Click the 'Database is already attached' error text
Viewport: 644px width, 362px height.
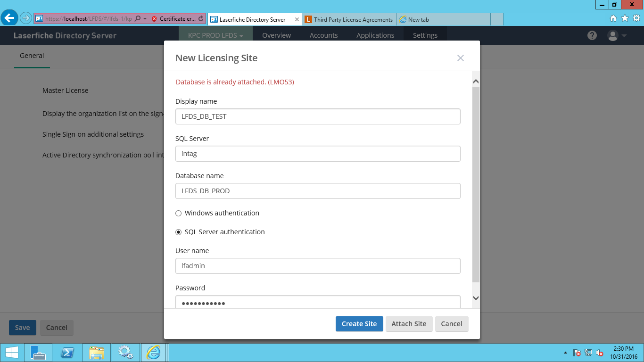(x=235, y=82)
